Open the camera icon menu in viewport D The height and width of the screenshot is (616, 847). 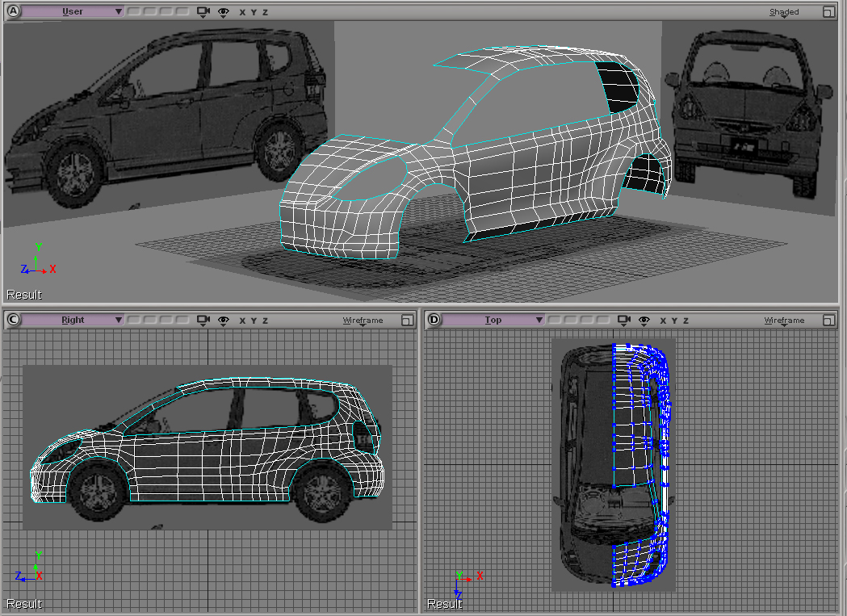click(624, 321)
